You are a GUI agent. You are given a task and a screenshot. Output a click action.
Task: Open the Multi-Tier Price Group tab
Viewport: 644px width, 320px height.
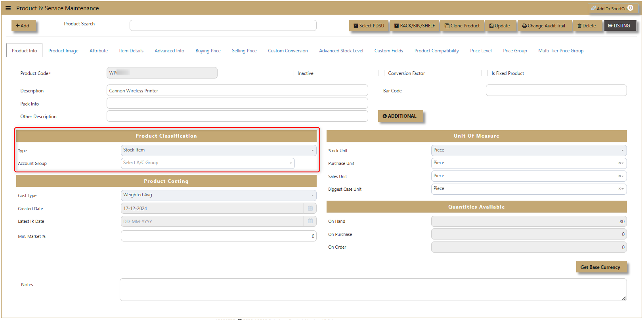[561, 51]
